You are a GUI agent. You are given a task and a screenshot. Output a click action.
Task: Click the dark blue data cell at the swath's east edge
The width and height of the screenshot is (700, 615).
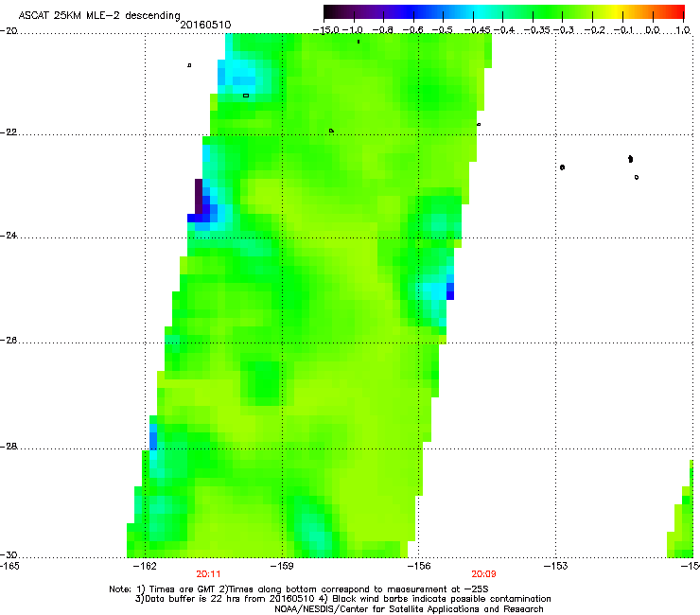(450, 295)
